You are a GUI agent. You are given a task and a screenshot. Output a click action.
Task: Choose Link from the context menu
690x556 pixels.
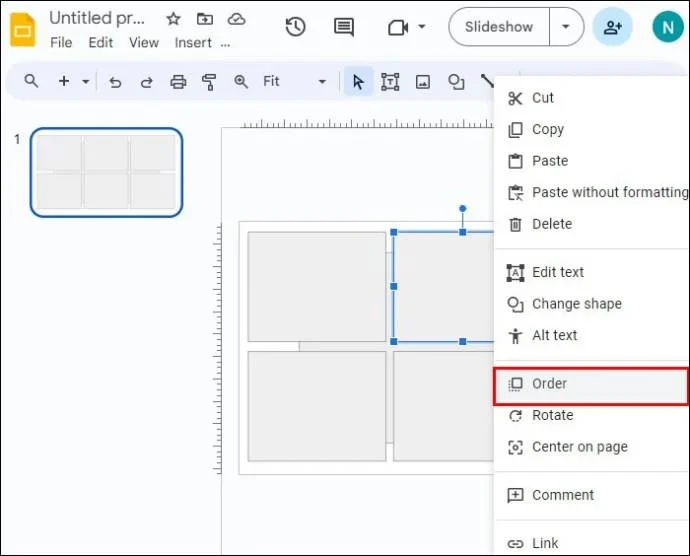tap(592, 543)
